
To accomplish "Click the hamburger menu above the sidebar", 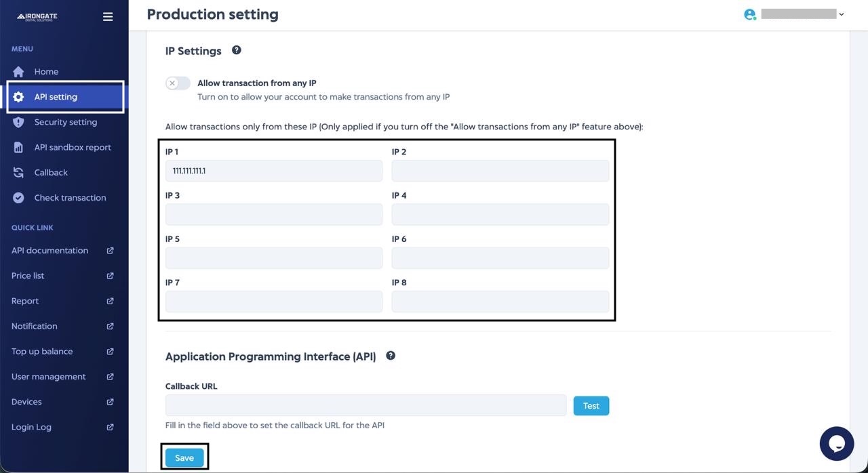I will coord(107,16).
